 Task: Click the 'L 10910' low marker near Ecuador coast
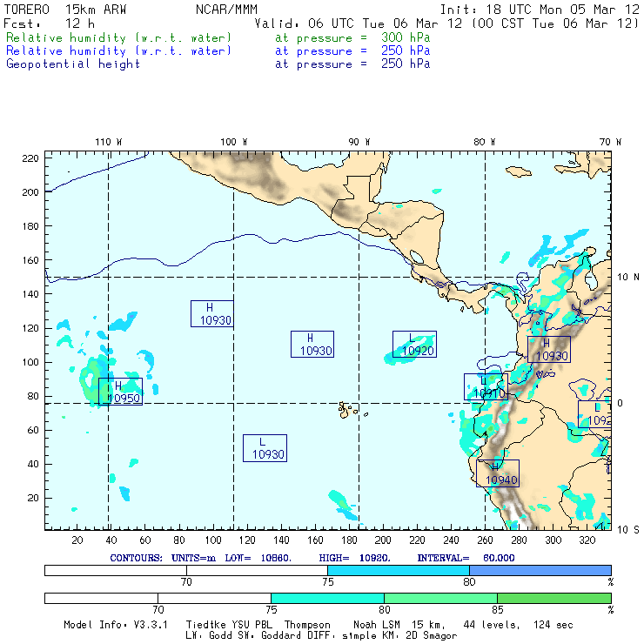coord(486,387)
